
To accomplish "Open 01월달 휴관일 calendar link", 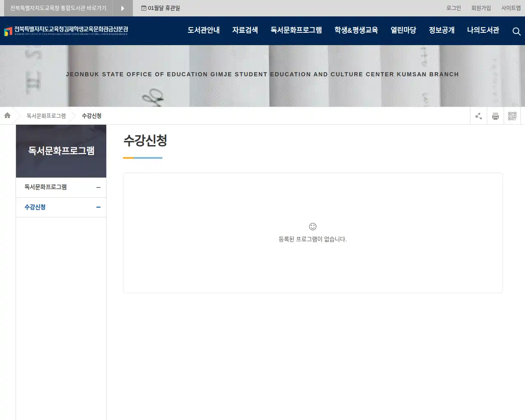I will coord(160,8).
